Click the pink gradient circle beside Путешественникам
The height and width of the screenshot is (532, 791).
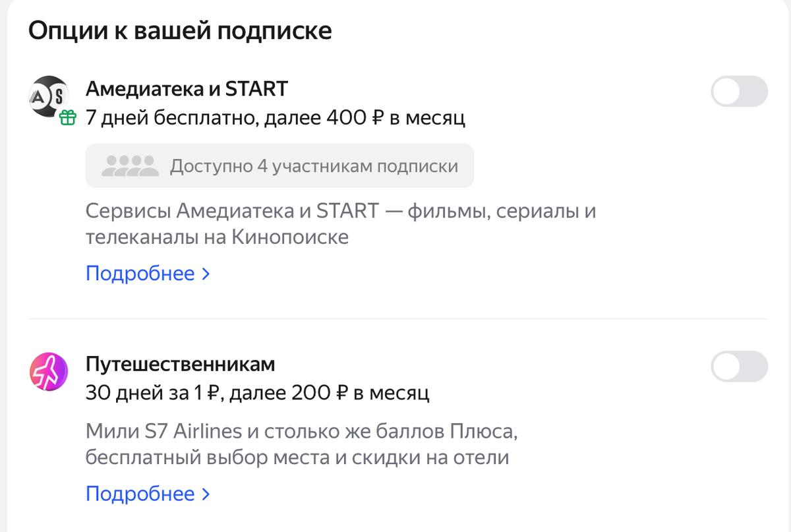point(49,372)
